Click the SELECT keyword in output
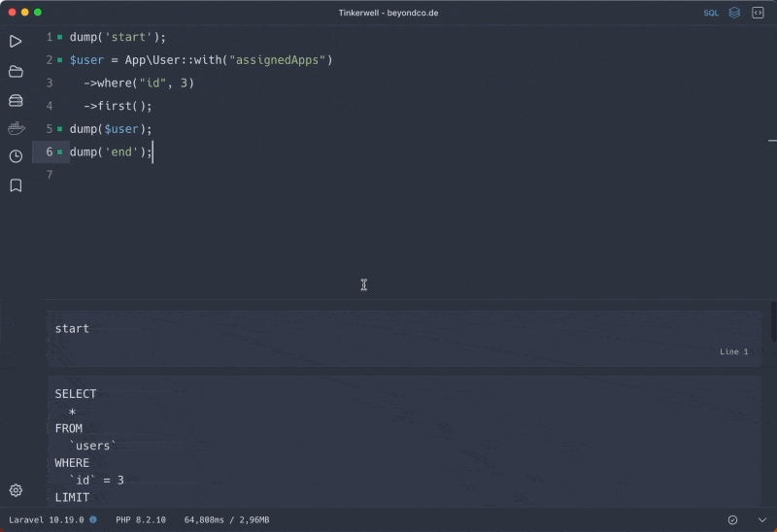The height and width of the screenshot is (532, 777). [76, 394]
